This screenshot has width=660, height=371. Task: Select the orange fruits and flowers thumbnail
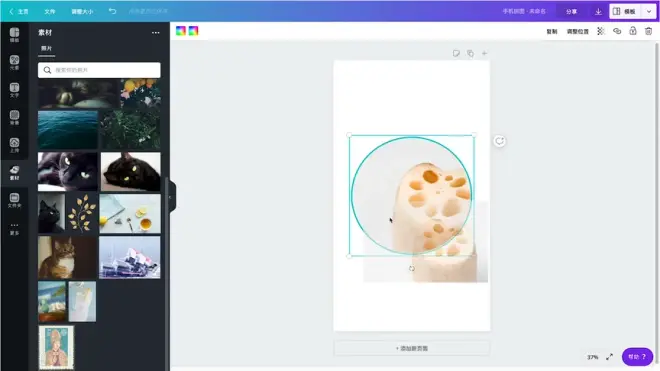pos(141,93)
